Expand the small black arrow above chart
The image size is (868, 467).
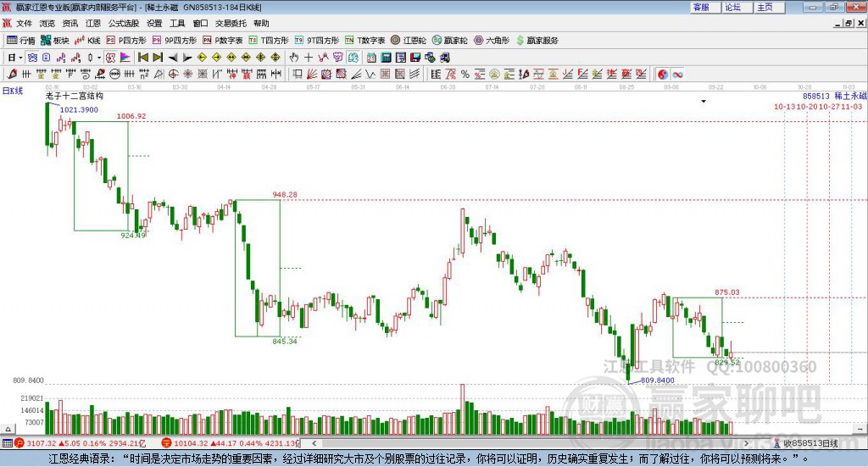(704, 101)
